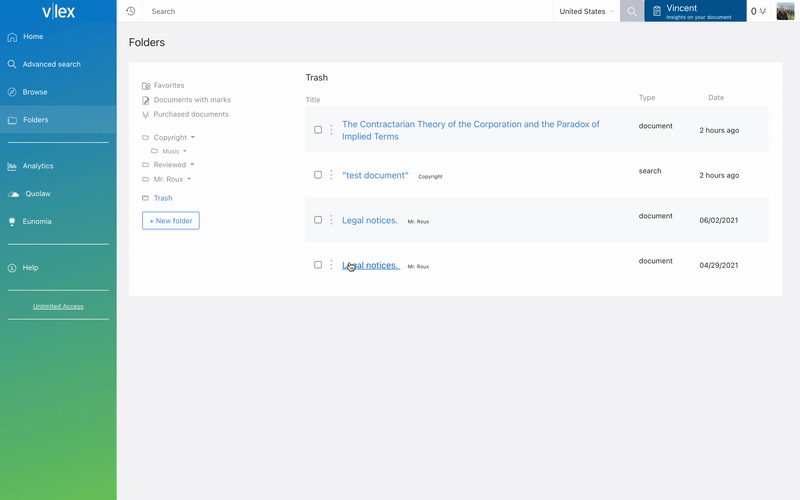The height and width of the screenshot is (500, 800).
Task: Check the "test document" row checkbox
Action: pos(318,175)
